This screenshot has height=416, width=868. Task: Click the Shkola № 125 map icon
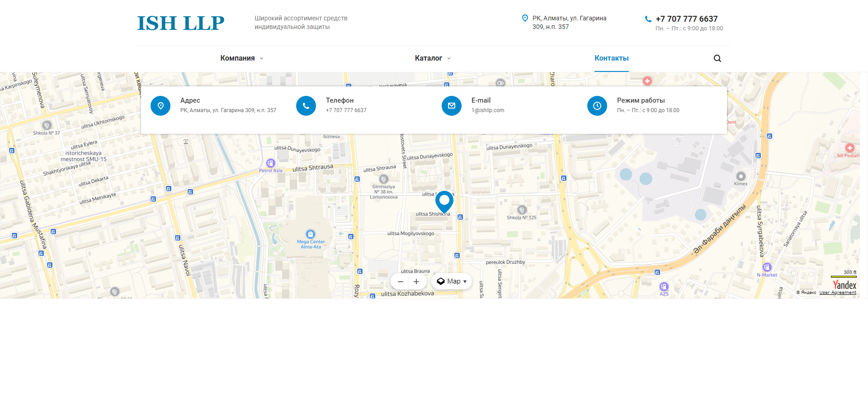[522, 210]
